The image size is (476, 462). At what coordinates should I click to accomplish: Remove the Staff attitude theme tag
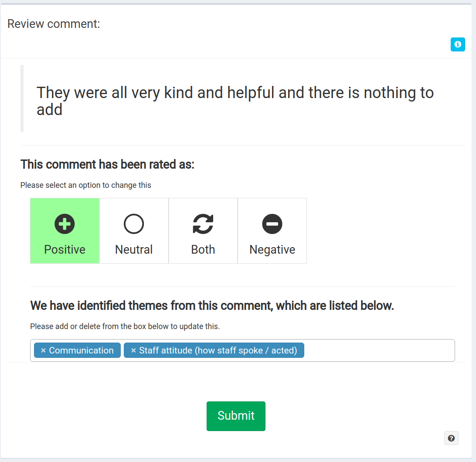coord(133,350)
